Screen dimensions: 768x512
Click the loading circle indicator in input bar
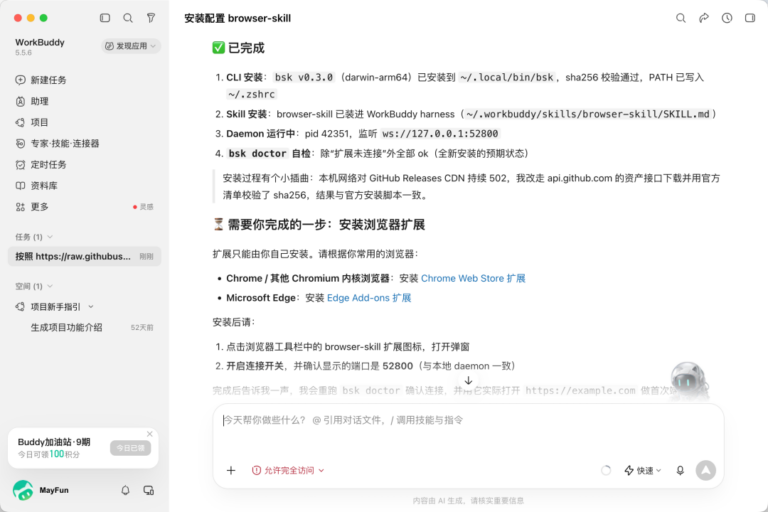click(x=606, y=470)
